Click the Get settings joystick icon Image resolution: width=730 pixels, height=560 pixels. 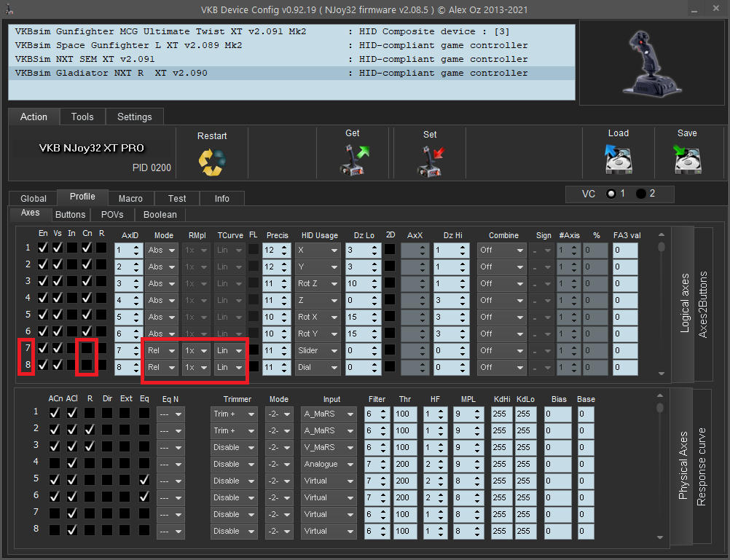353,159
